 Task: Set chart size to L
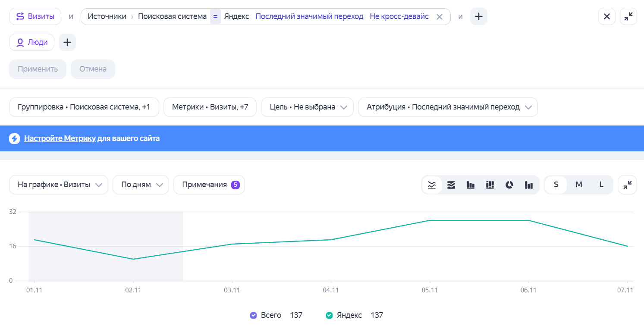(x=601, y=185)
